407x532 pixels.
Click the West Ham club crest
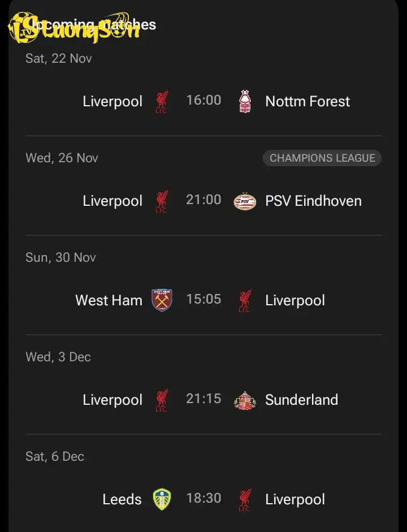[162, 300]
